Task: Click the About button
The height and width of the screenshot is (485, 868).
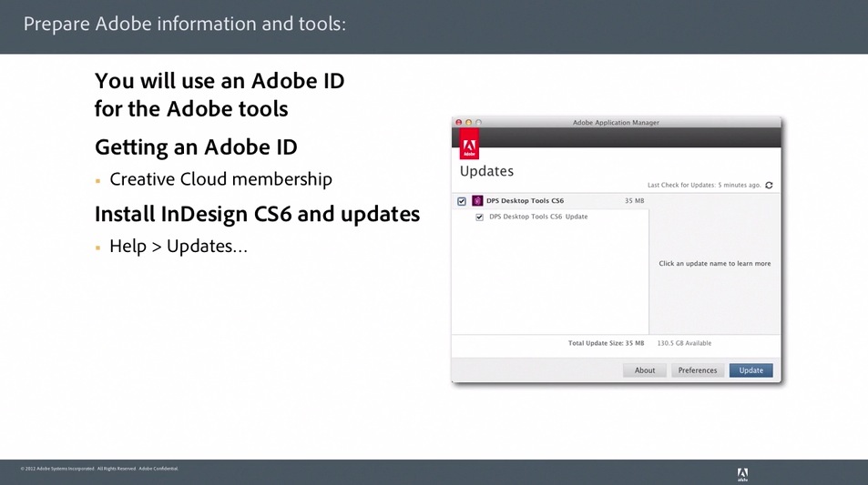Action: tap(644, 370)
